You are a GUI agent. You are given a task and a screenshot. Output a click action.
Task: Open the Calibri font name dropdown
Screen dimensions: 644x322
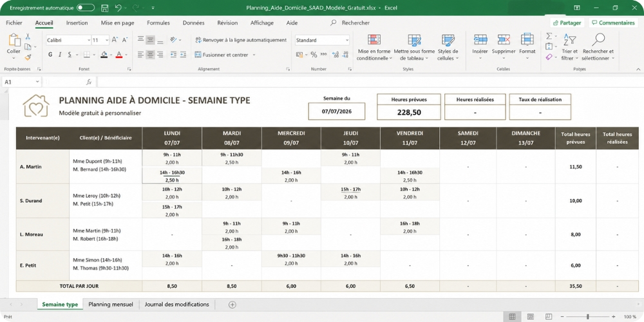(89, 40)
